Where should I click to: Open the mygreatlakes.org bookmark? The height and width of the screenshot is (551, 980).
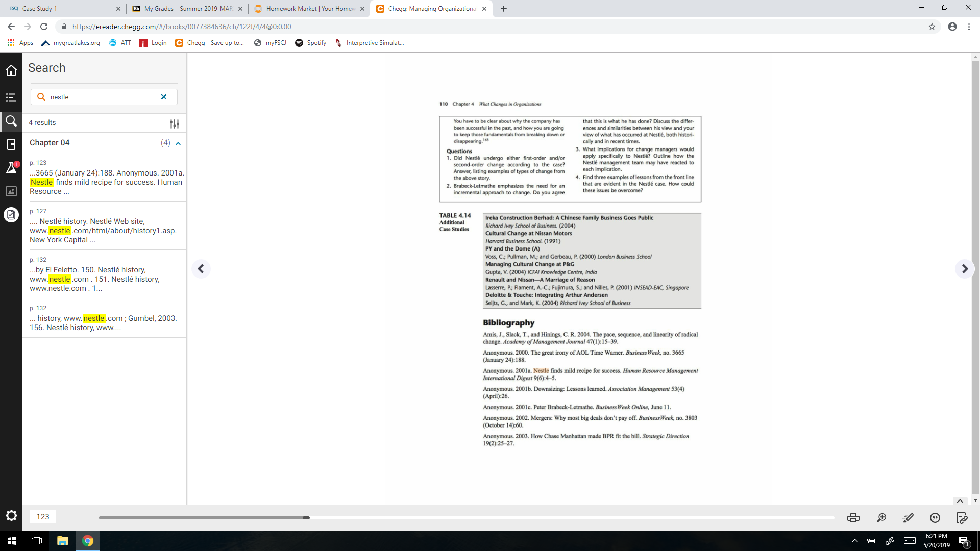click(70, 43)
